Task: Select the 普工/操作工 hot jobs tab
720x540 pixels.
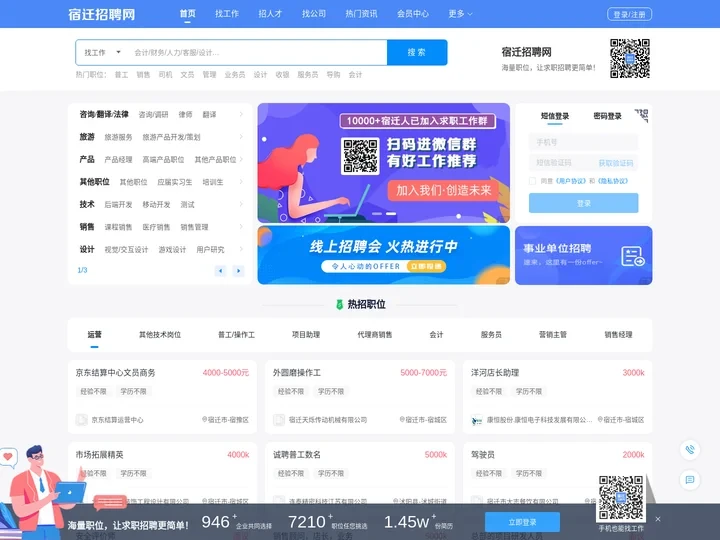Action: [236, 335]
